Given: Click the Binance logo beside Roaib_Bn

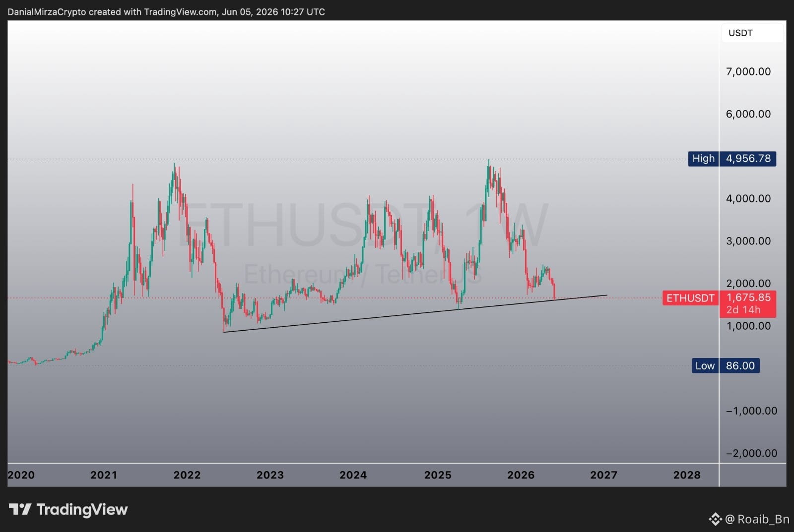Looking at the screenshot, I should click(715, 519).
